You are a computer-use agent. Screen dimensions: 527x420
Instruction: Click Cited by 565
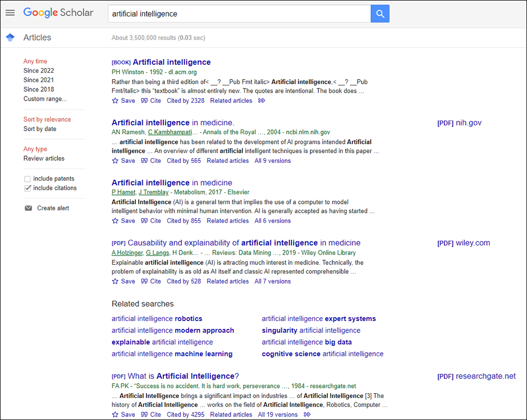[x=184, y=161]
